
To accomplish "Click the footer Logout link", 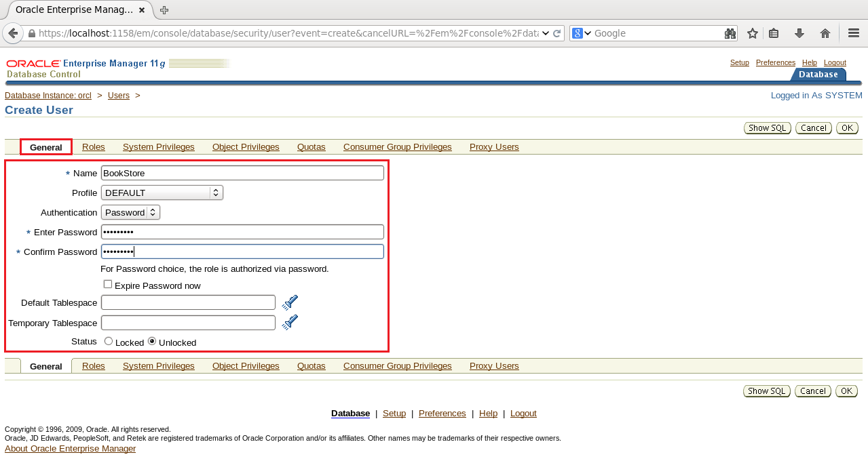I will 523,414.
